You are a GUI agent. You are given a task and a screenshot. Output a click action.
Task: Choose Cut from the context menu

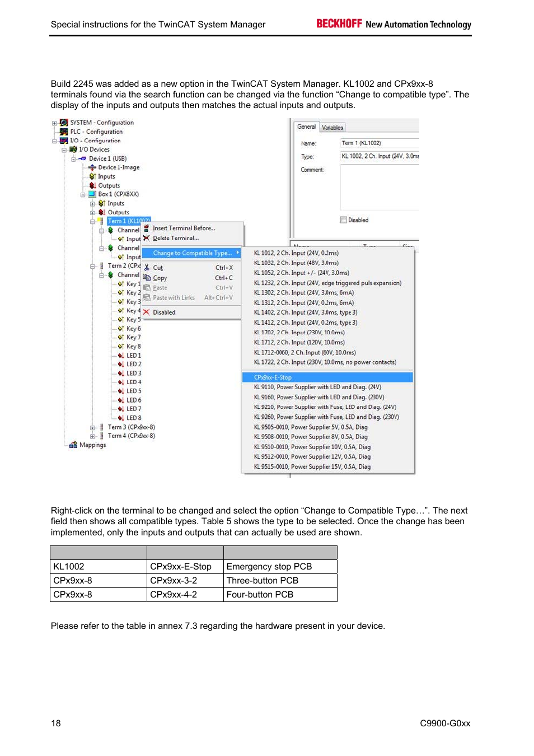click(191, 268)
